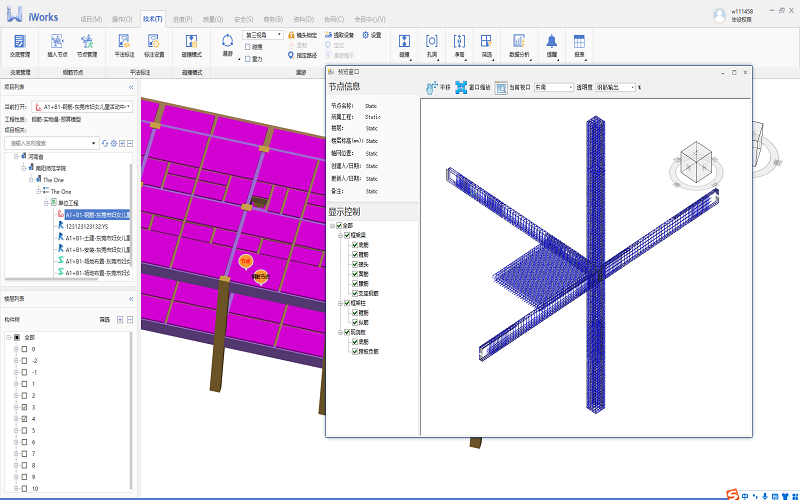This screenshot has height=500, width=800.
Task: Uncheck the 全部 checkbox in display control
Action: [x=339, y=226]
